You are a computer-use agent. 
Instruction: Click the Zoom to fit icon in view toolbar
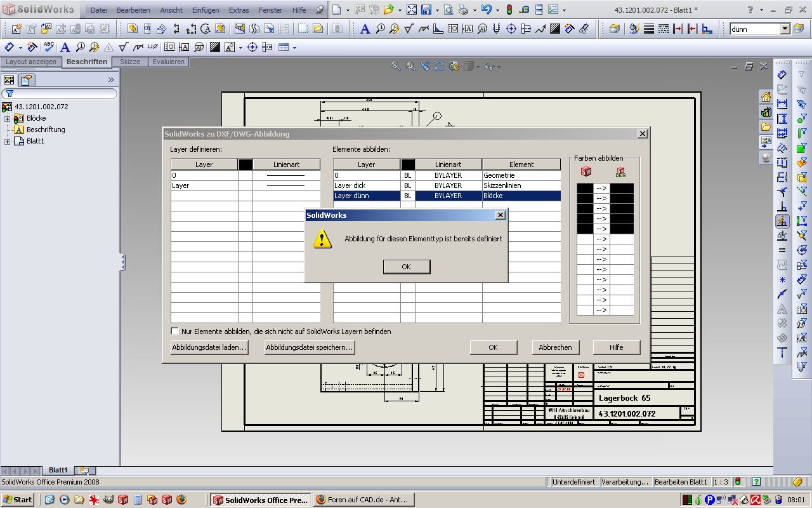tap(396, 66)
